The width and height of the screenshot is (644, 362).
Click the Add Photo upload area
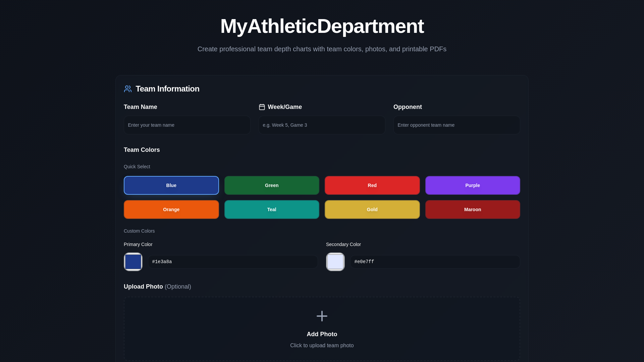322,334
